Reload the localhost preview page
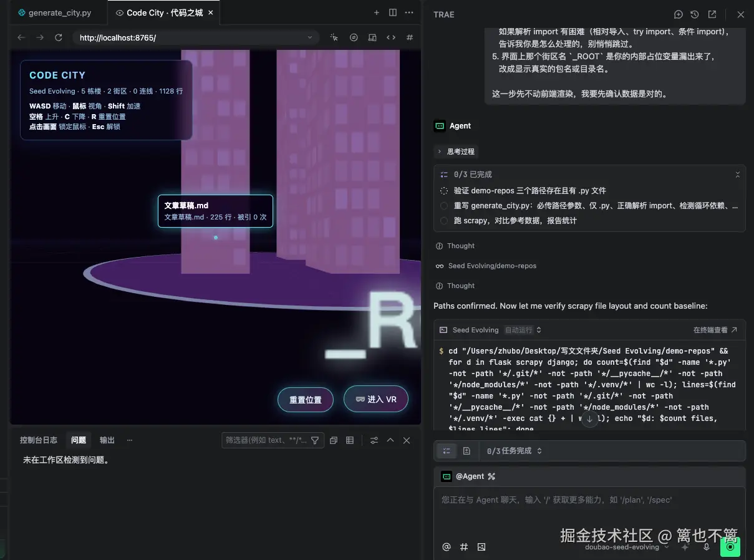754x560 pixels. click(59, 37)
